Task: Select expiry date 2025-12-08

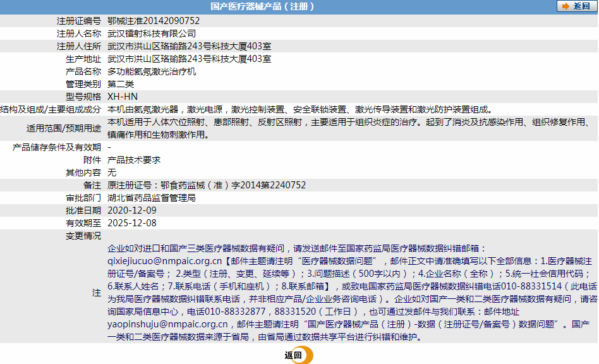Action: coord(132,223)
